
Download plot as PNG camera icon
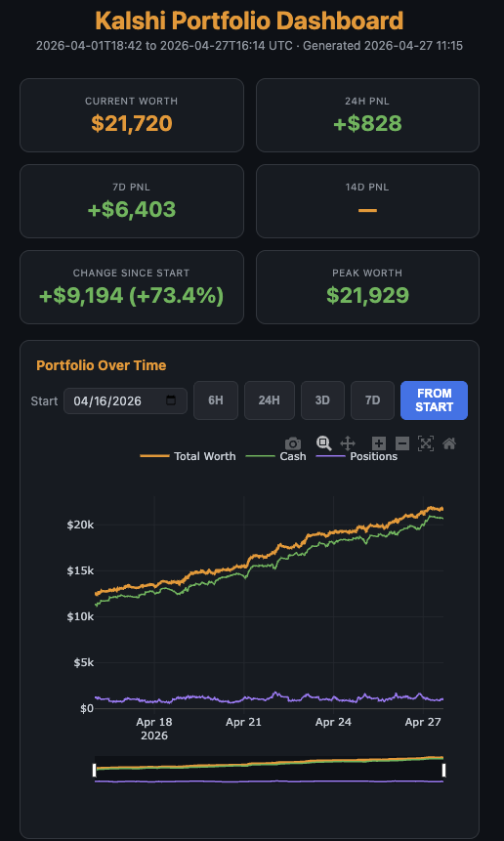coord(293,443)
